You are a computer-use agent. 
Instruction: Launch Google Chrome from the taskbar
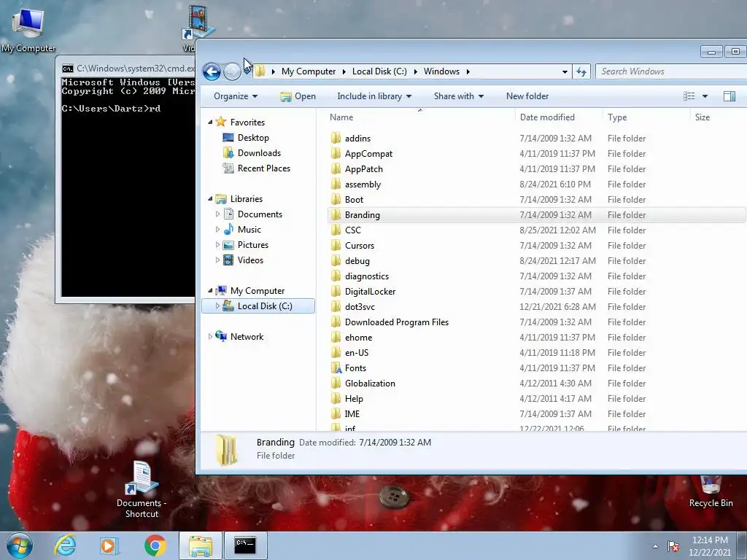click(x=155, y=545)
